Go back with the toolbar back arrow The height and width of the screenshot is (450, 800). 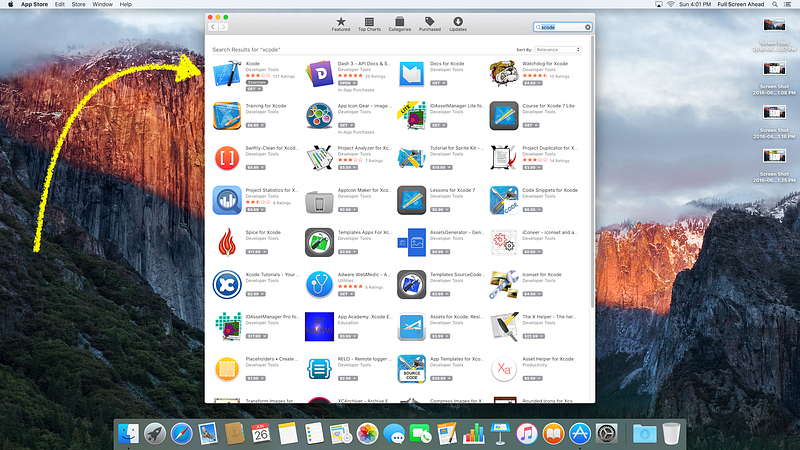(x=213, y=27)
